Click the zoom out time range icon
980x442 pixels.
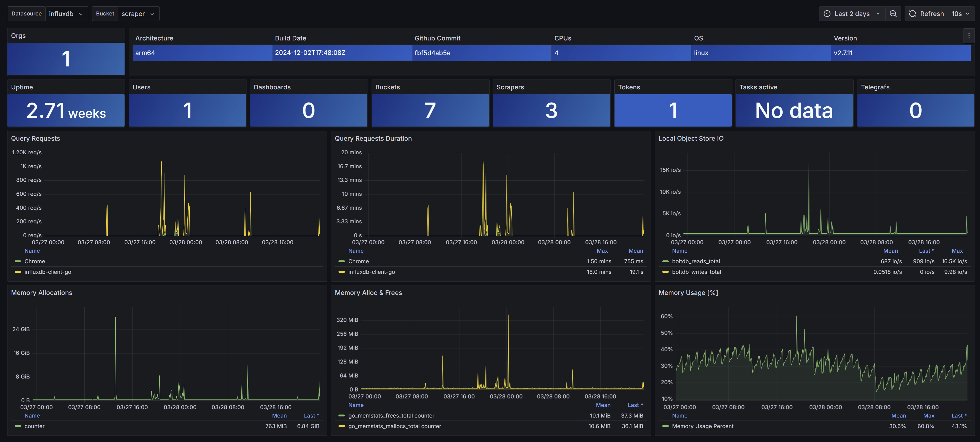point(893,14)
